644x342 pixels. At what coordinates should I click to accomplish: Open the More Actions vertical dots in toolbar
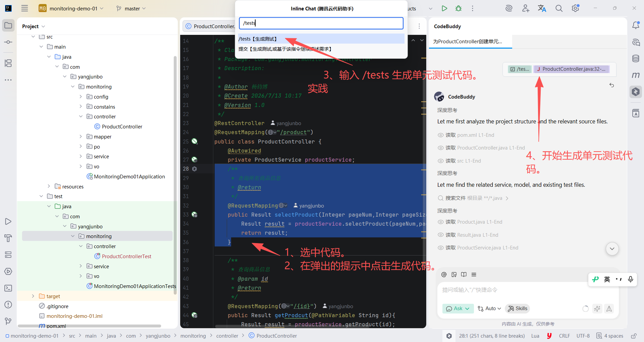pyautogui.click(x=473, y=8)
